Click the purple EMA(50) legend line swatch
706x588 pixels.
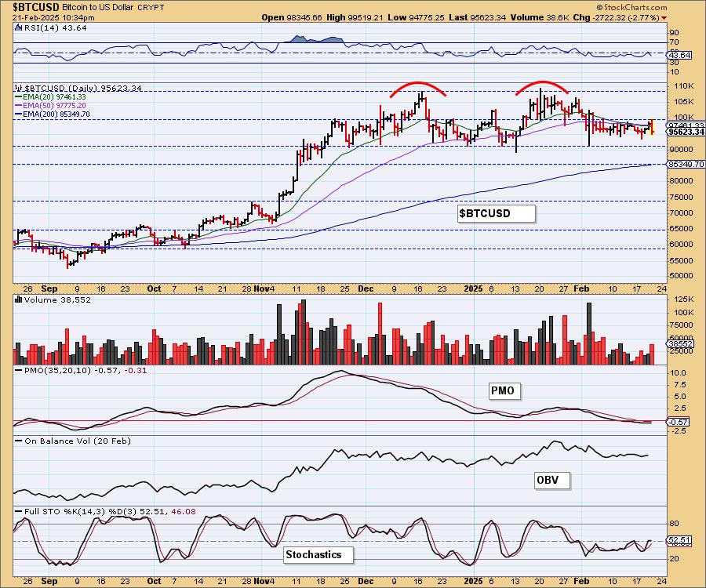click(x=19, y=105)
